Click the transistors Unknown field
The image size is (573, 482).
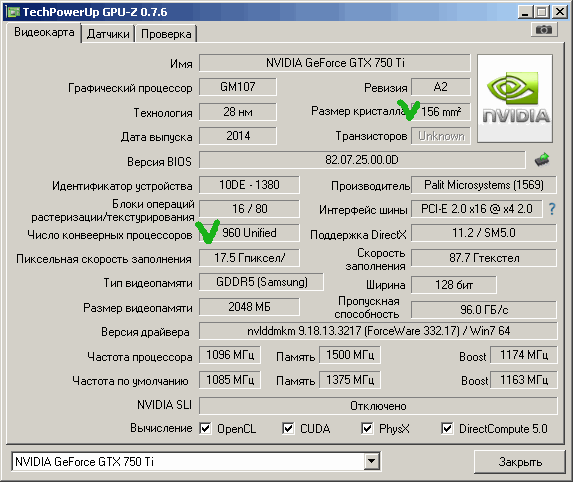(441, 136)
